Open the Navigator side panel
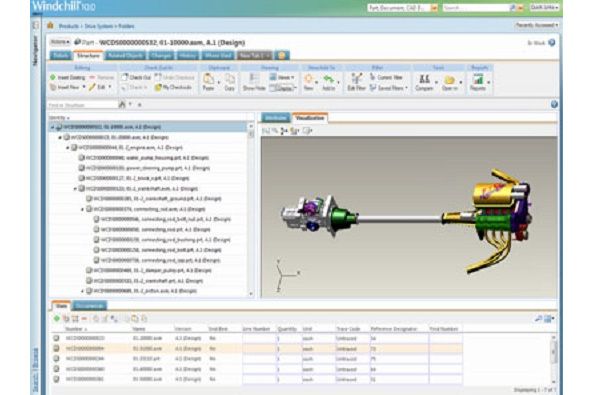The height and width of the screenshot is (395, 592). point(35,51)
